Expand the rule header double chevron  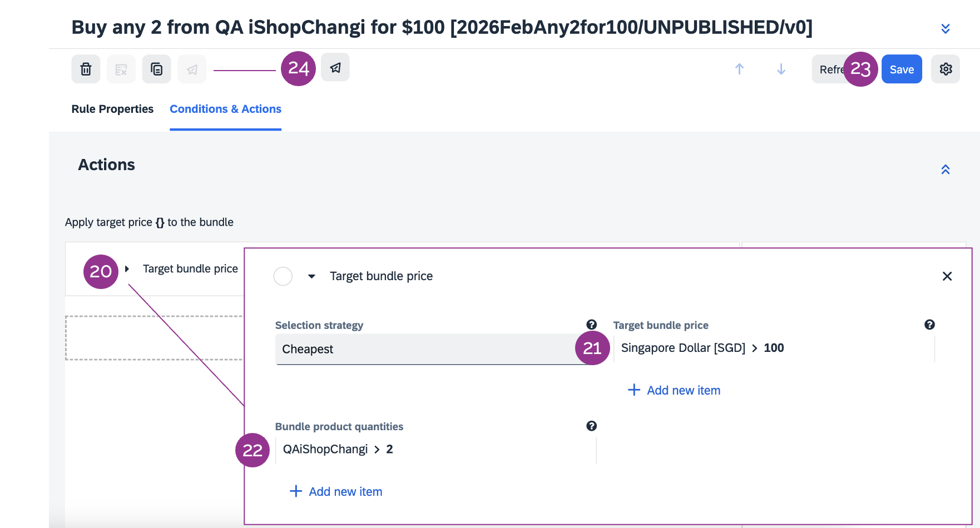pyautogui.click(x=945, y=28)
